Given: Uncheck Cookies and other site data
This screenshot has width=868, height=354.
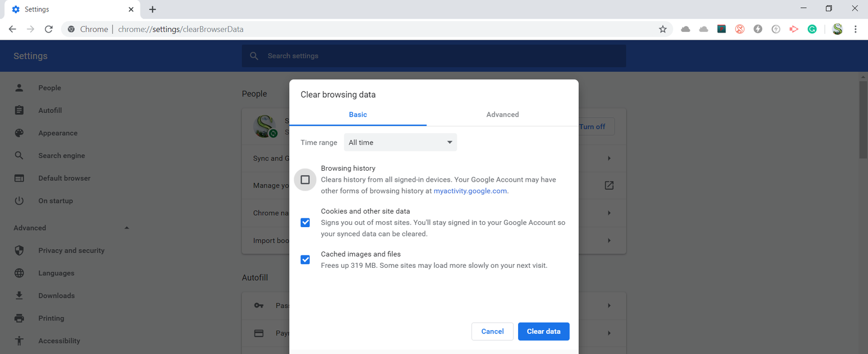Looking at the screenshot, I should (305, 223).
